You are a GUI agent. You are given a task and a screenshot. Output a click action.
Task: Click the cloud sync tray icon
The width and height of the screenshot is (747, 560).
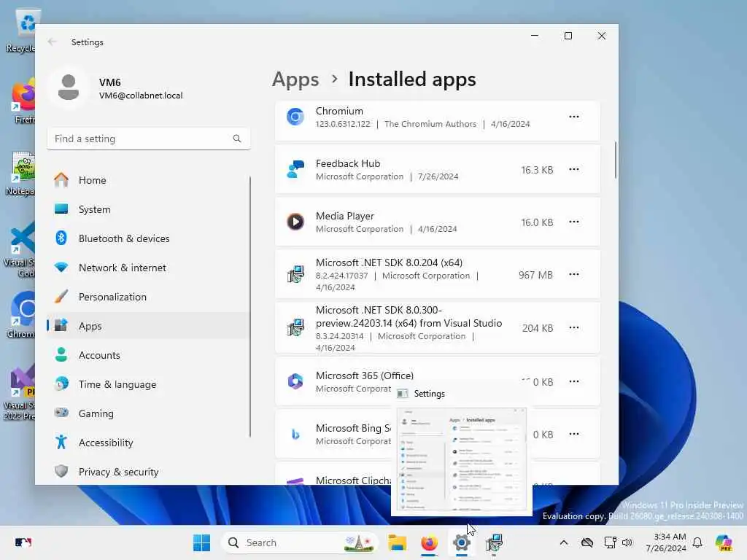(587, 542)
